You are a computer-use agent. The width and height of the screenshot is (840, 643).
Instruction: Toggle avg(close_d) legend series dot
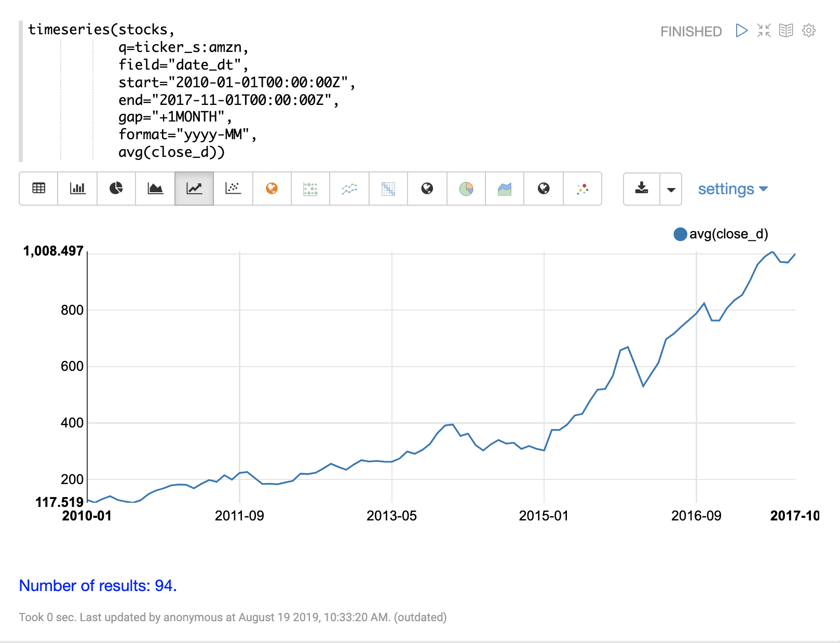click(680, 234)
